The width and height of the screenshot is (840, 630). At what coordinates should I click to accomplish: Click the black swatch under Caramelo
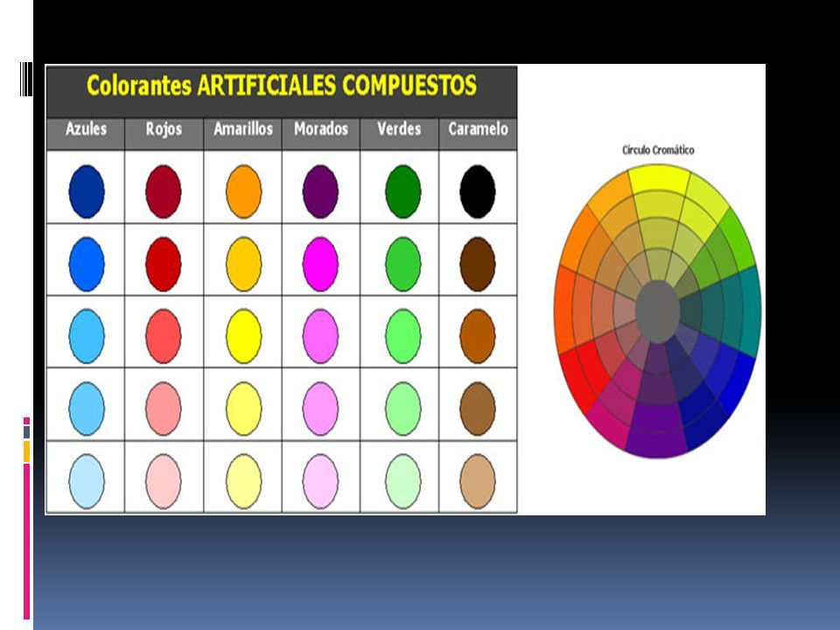[478, 192]
